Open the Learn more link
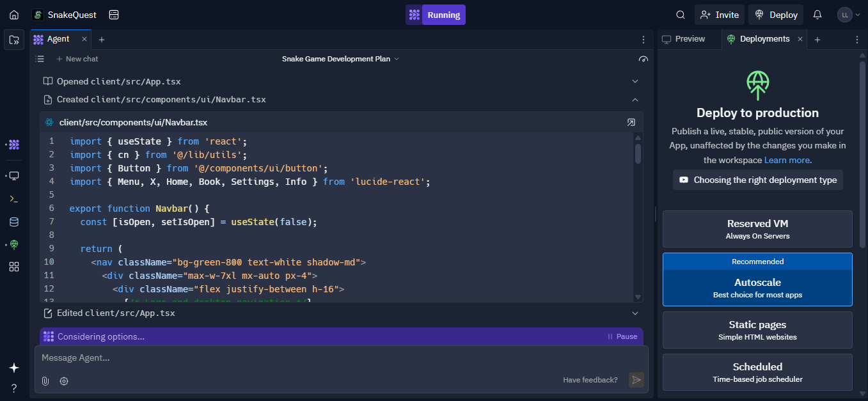The width and height of the screenshot is (868, 401). tap(788, 160)
